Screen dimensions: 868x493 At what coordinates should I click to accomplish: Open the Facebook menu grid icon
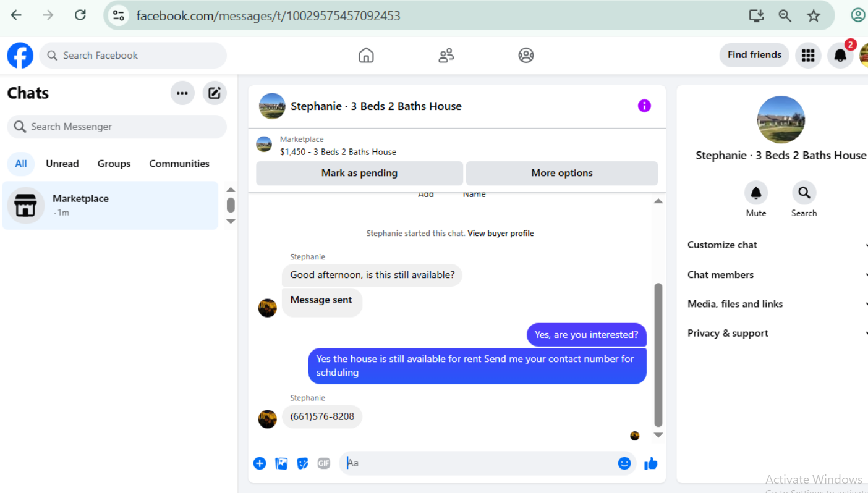(x=807, y=56)
